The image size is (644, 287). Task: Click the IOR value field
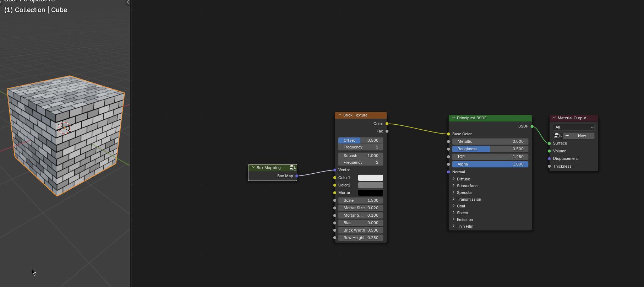(x=490, y=157)
